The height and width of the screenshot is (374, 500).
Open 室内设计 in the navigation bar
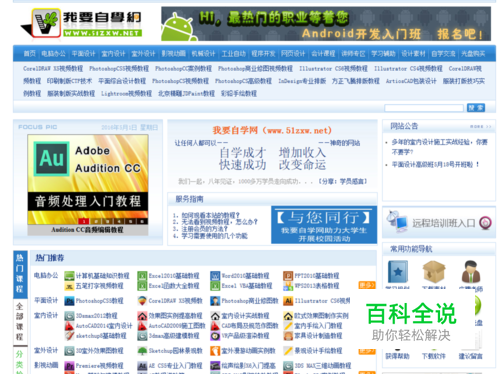[x=113, y=53]
